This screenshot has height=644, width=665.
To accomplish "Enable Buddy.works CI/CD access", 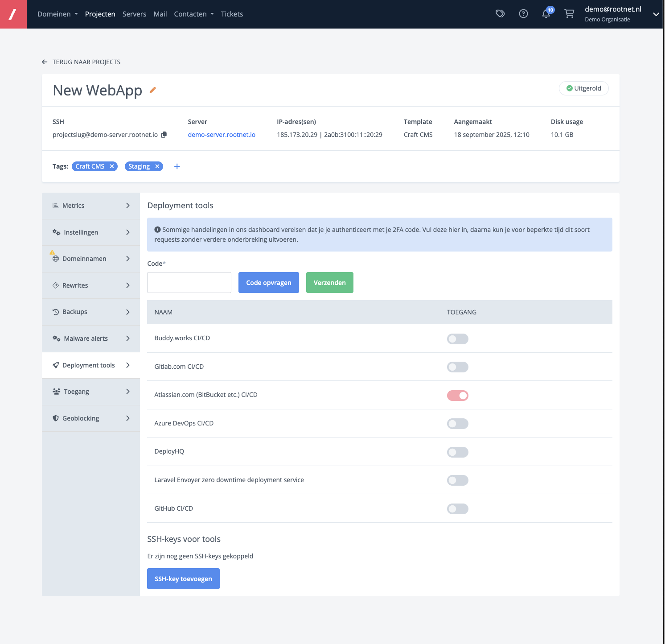I will point(457,339).
